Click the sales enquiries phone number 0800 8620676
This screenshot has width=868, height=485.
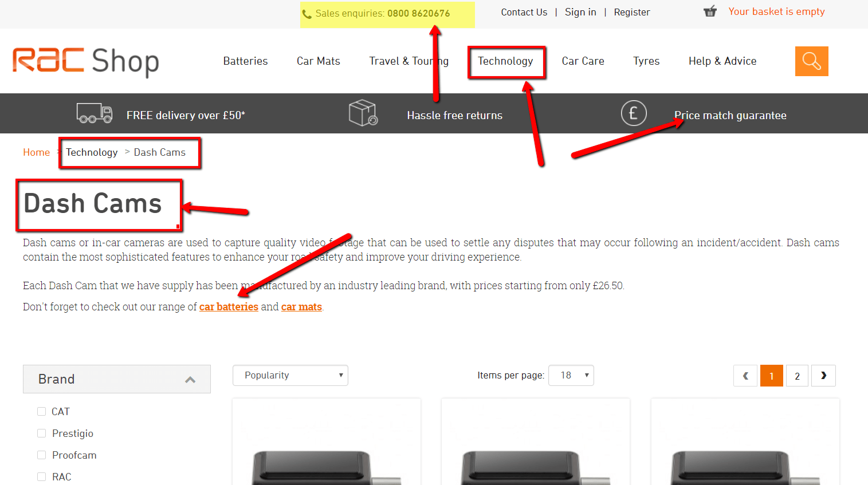419,13
